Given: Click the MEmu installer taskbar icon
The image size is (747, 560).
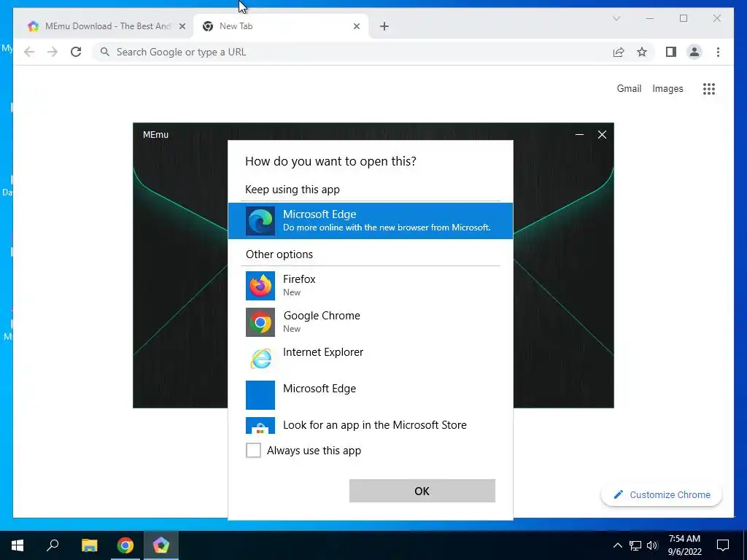Looking at the screenshot, I should pos(161,545).
